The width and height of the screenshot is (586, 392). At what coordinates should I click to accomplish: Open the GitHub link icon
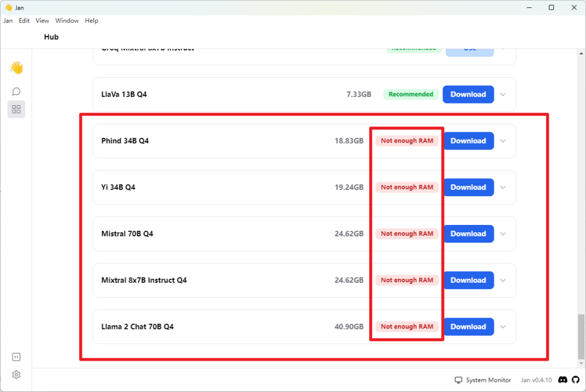click(x=575, y=380)
